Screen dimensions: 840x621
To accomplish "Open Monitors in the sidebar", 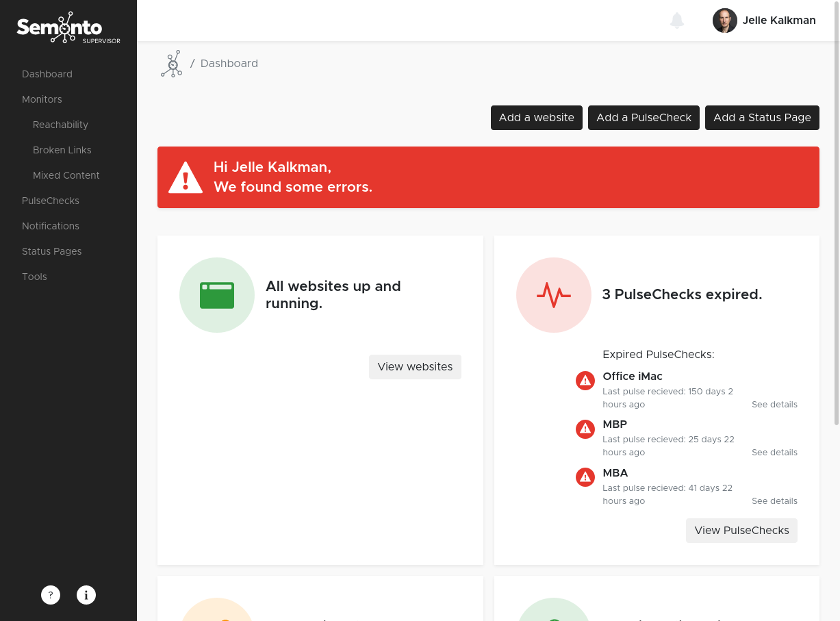I will 42,99.
